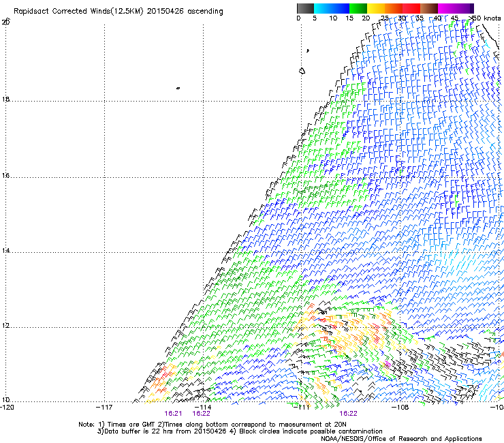
Task: Pick the brown 35-40 knots legend segment
Action: (429, 8)
